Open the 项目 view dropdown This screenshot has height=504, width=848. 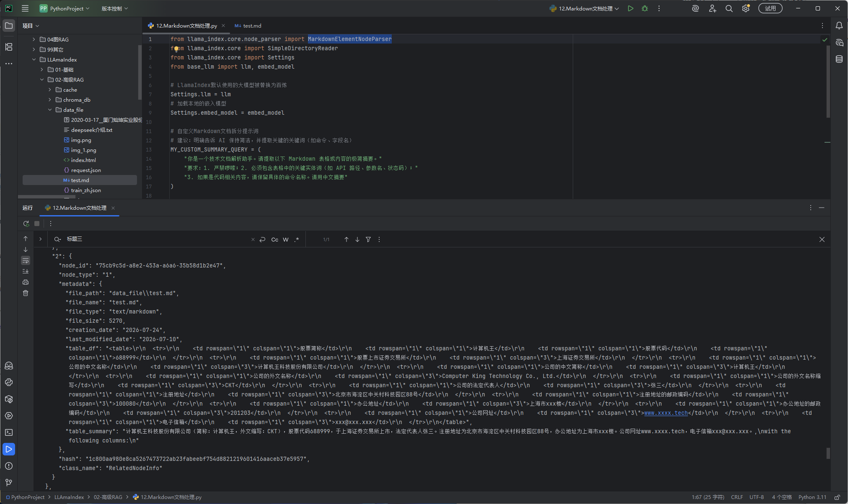31,26
